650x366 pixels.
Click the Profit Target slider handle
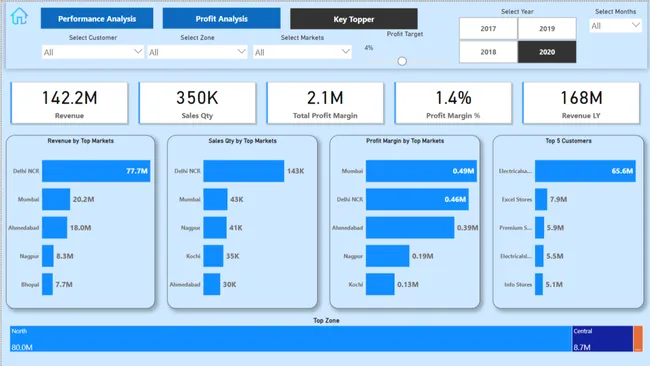point(402,61)
